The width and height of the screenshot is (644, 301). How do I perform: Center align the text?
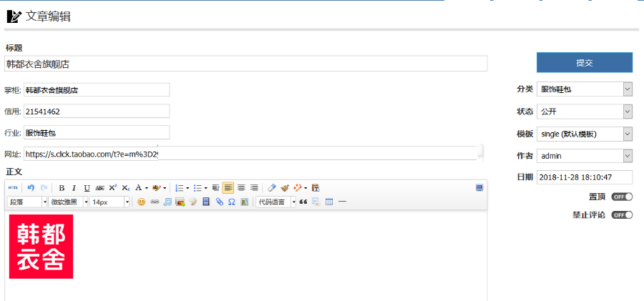click(241, 188)
